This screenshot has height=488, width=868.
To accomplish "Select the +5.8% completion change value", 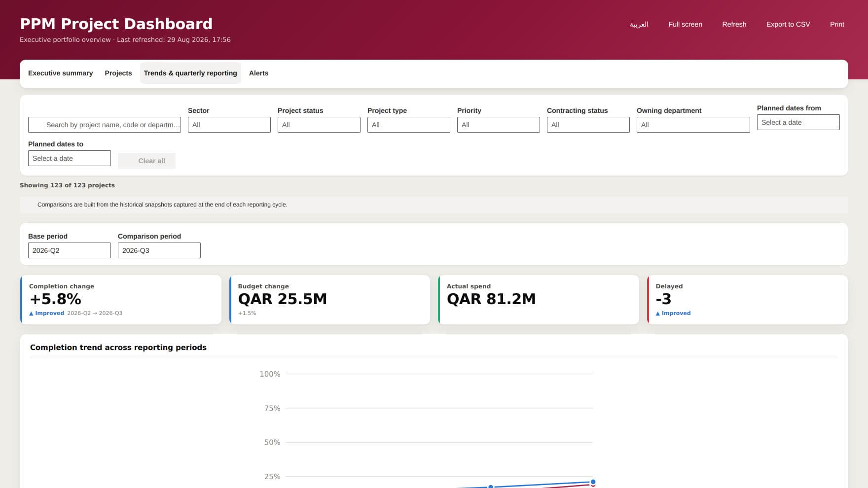I will [x=55, y=299].
